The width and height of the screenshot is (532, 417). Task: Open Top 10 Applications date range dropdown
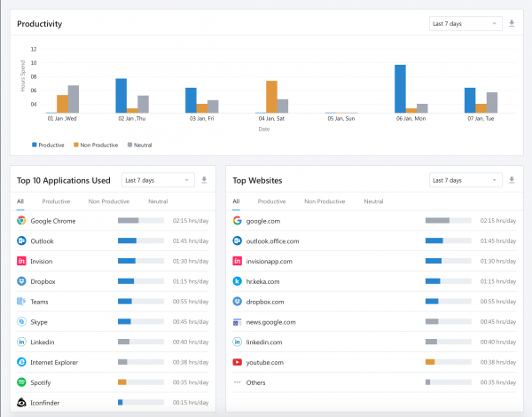pyautogui.click(x=158, y=180)
